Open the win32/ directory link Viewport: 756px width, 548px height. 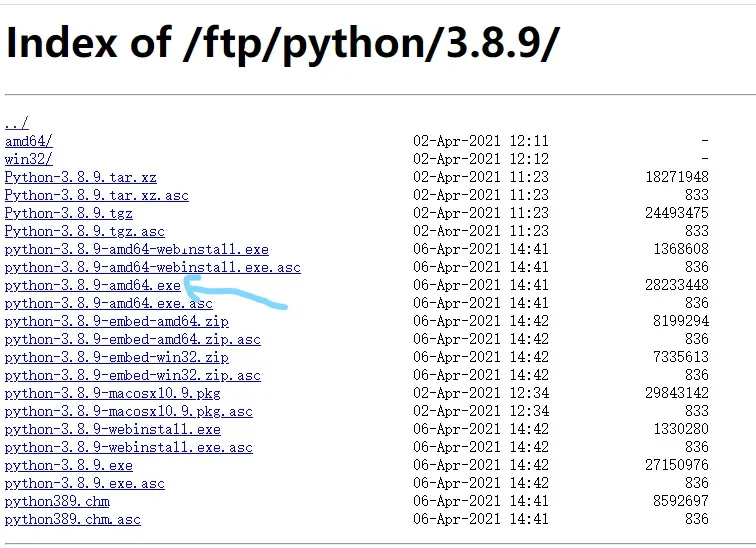pyautogui.click(x=28, y=159)
